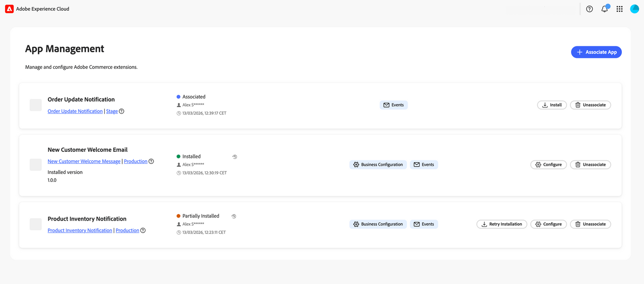Unassociate New Customer Welcome Email app
This screenshot has width=644, height=284.
click(x=590, y=165)
